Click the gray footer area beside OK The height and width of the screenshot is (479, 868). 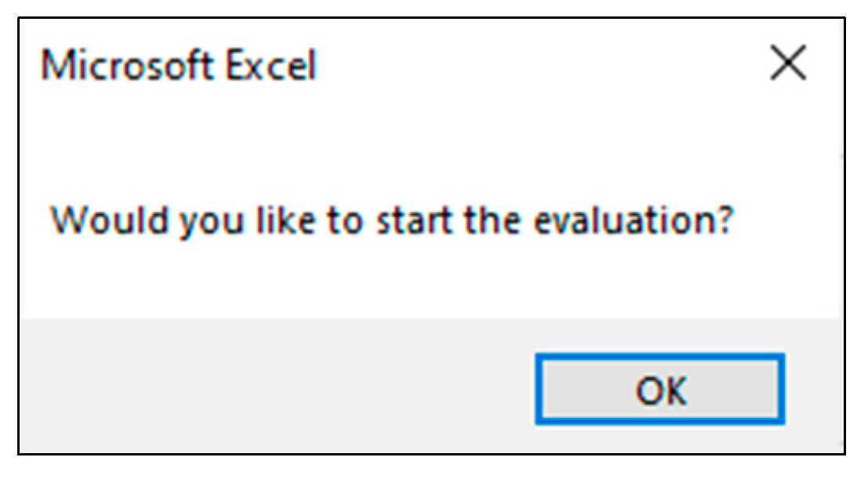(274, 388)
